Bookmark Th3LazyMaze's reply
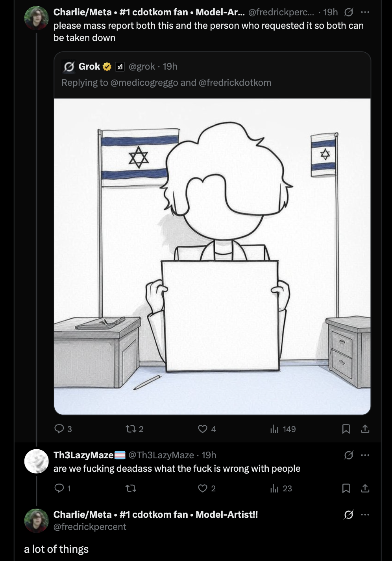Screen dimensions: 392x561 tap(346, 489)
